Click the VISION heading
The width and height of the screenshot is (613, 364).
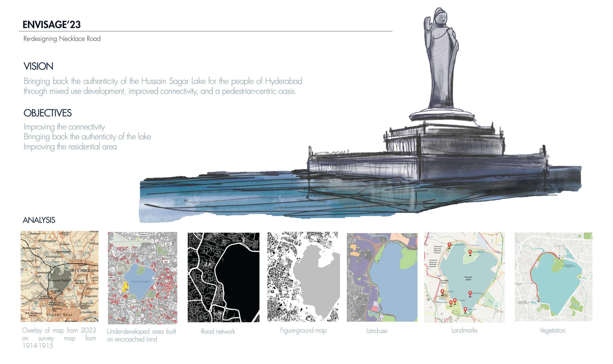[38, 66]
